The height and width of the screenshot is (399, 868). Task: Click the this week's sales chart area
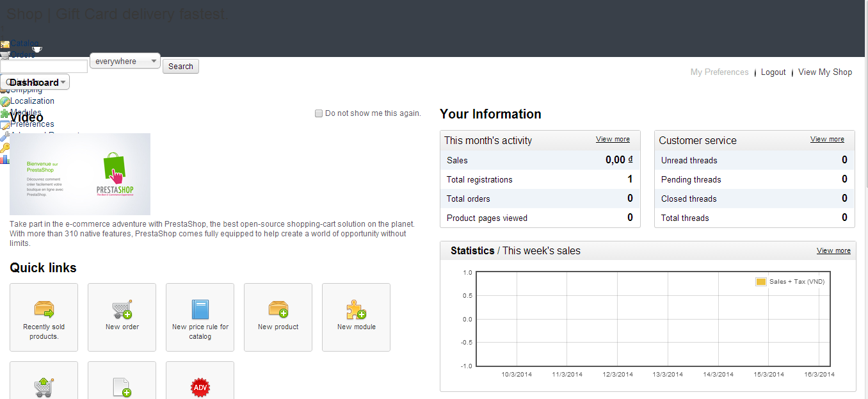tap(653, 319)
